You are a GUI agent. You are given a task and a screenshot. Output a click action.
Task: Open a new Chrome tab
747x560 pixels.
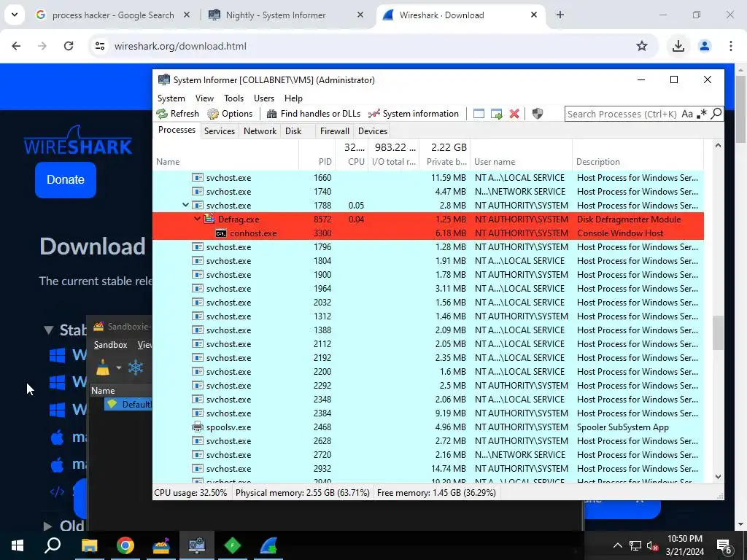[560, 15]
